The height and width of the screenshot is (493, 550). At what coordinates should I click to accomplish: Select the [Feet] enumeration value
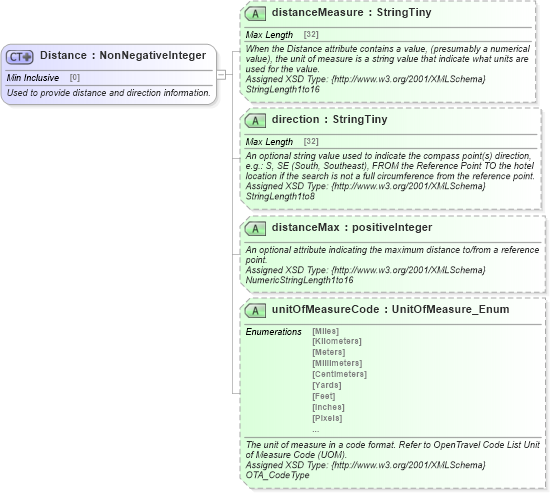tap(324, 396)
